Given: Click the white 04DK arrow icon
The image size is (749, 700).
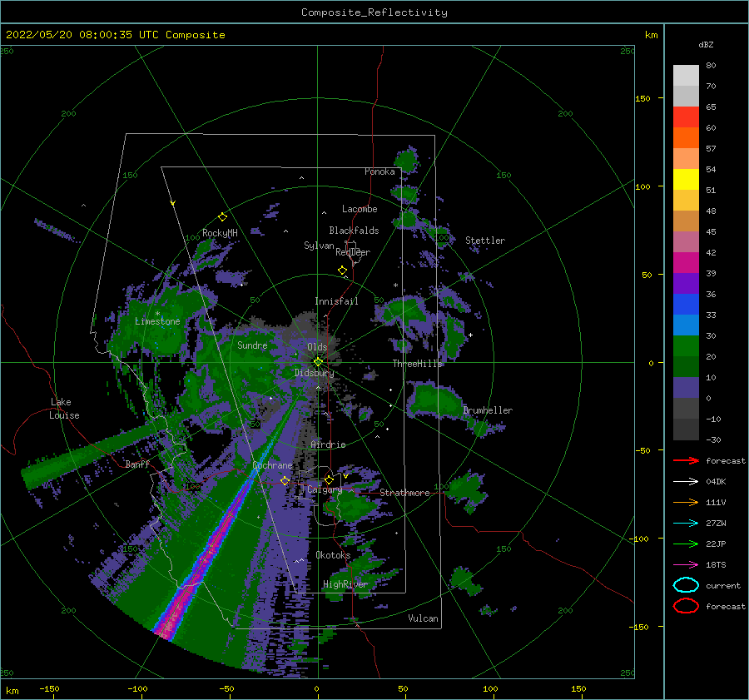Looking at the screenshot, I should [x=686, y=482].
